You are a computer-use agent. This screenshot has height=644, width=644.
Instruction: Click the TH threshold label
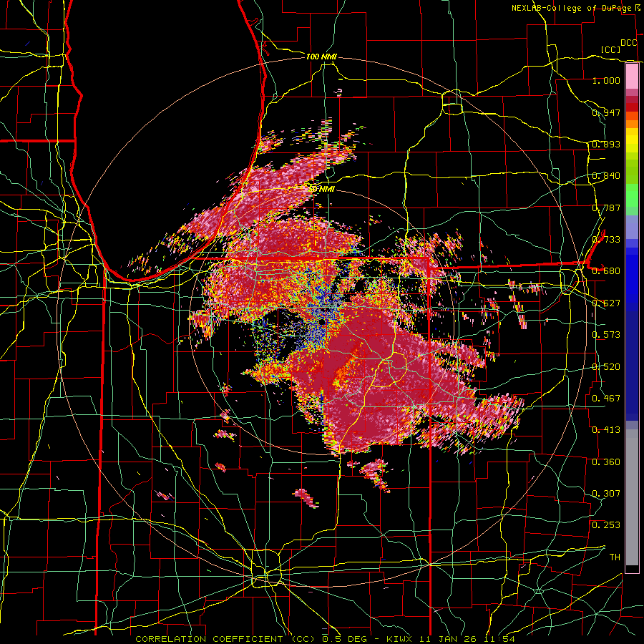click(x=615, y=557)
